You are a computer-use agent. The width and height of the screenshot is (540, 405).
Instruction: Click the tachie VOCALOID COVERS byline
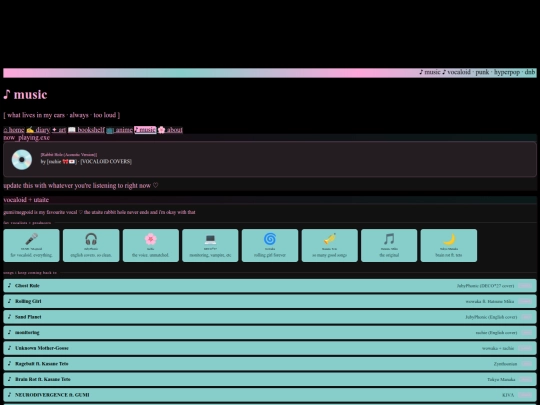pyautogui.click(x=86, y=162)
